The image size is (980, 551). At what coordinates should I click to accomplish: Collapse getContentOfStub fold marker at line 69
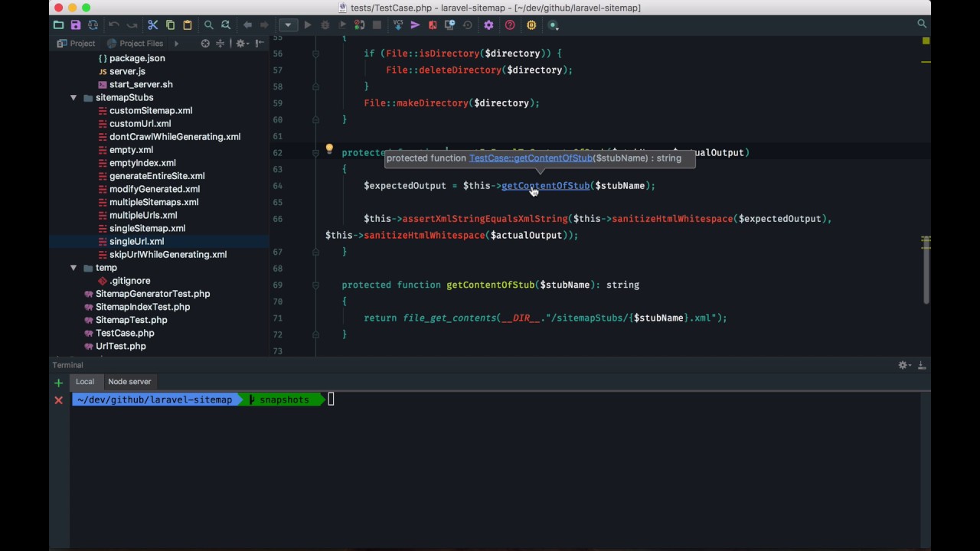pyautogui.click(x=315, y=285)
